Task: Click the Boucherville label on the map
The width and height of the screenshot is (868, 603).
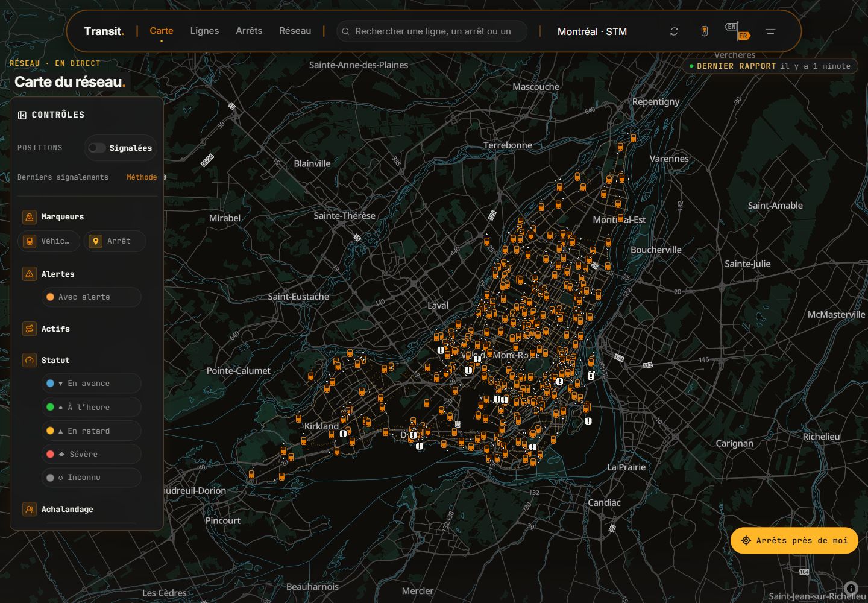Action: click(x=656, y=250)
